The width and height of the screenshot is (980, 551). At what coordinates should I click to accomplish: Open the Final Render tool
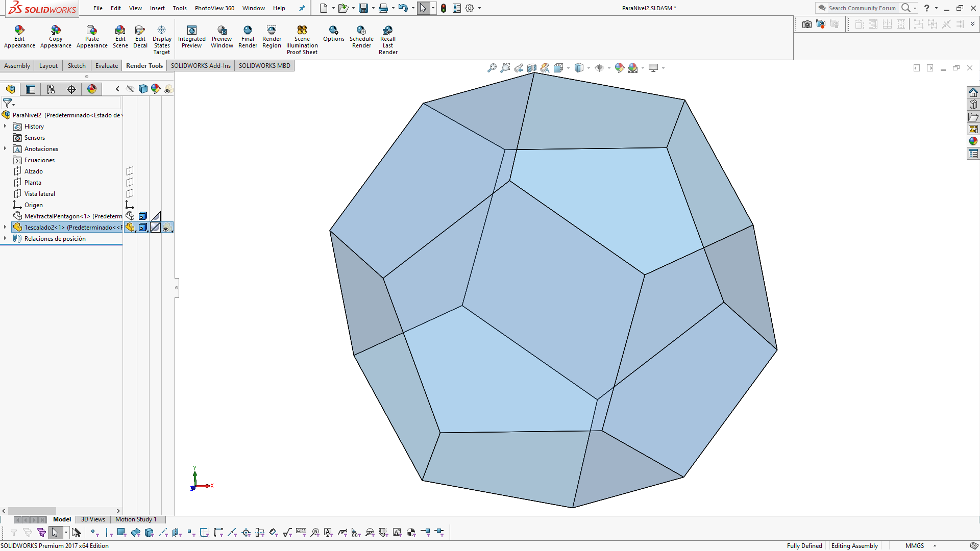click(x=248, y=31)
